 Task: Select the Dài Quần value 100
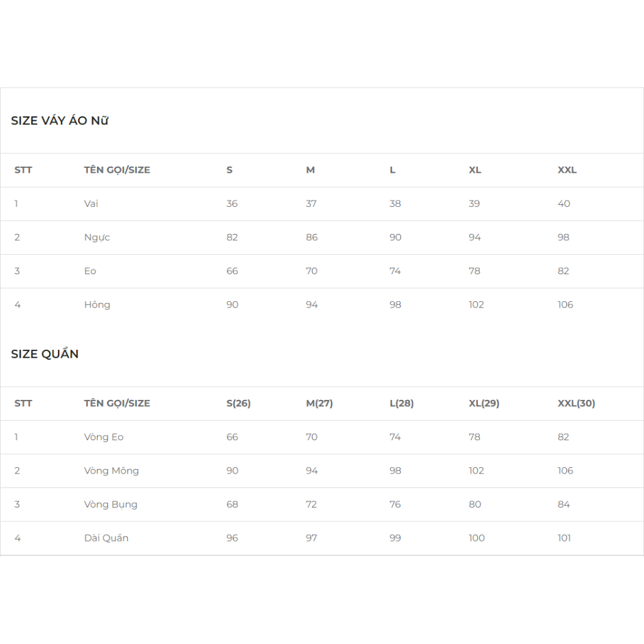point(477,538)
